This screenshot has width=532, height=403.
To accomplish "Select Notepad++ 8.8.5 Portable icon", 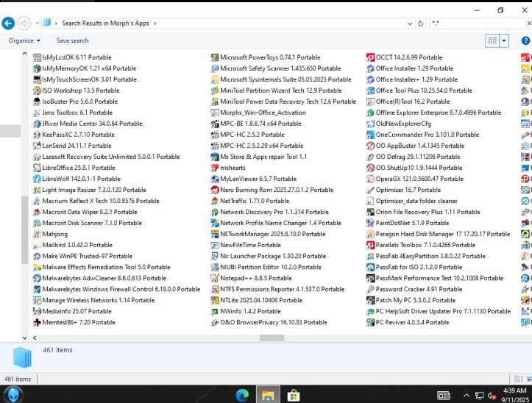I will coord(215,278).
